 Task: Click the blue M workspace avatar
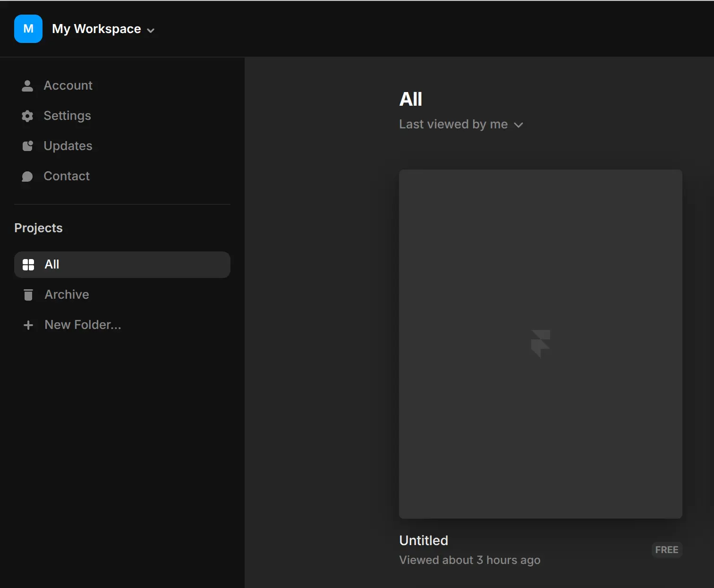pyautogui.click(x=28, y=29)
